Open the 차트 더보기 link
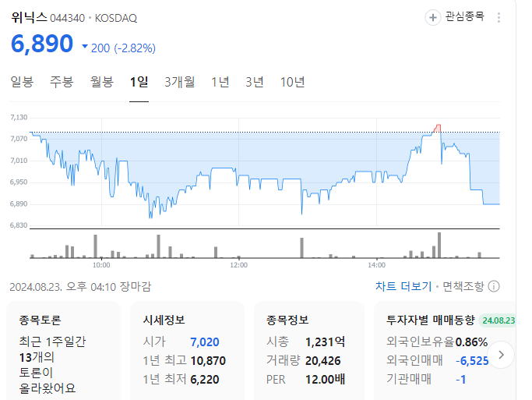The image size is (532, 400). [x=403, y=287]
